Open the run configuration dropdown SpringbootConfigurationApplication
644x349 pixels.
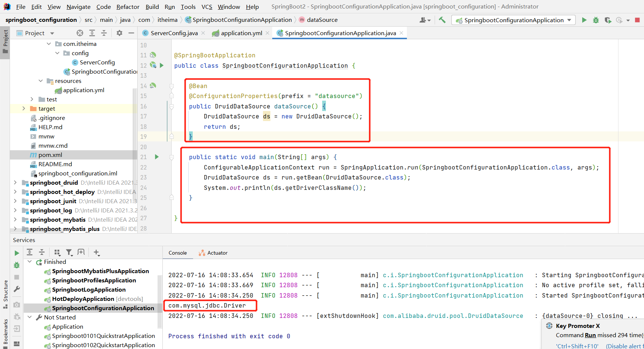coord(513,20)
